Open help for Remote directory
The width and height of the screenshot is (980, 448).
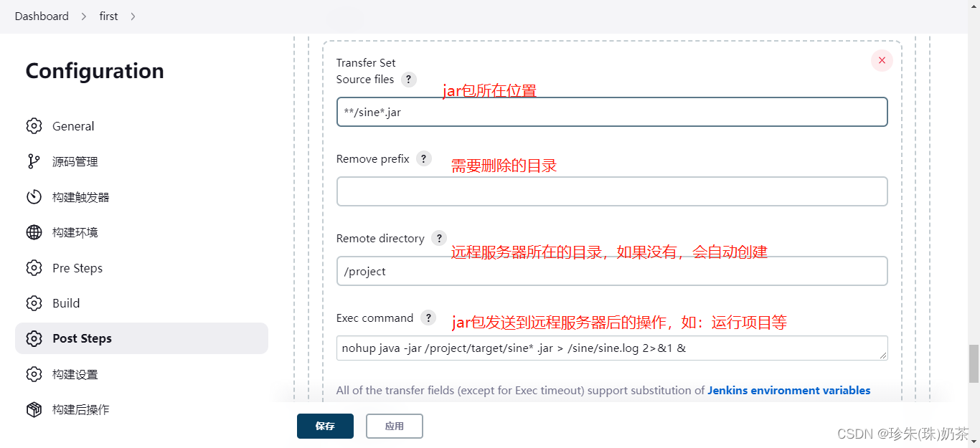coord(439,239)
